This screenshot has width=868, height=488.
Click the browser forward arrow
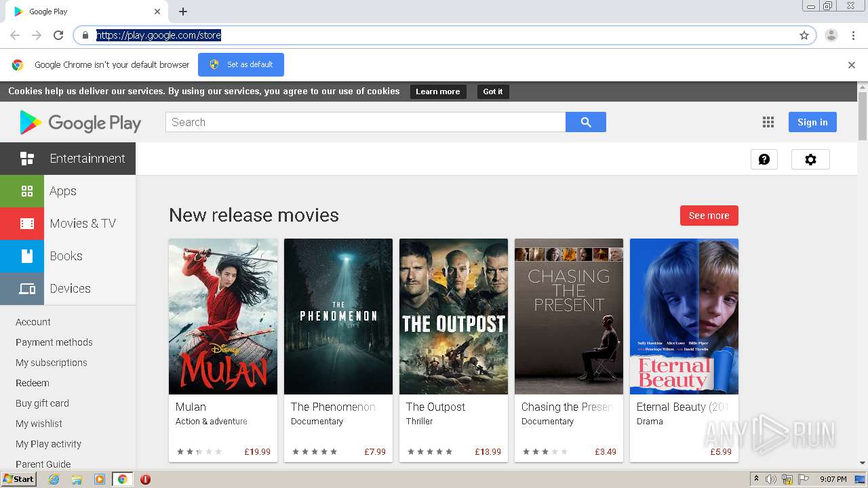click(x=37, y=35)
